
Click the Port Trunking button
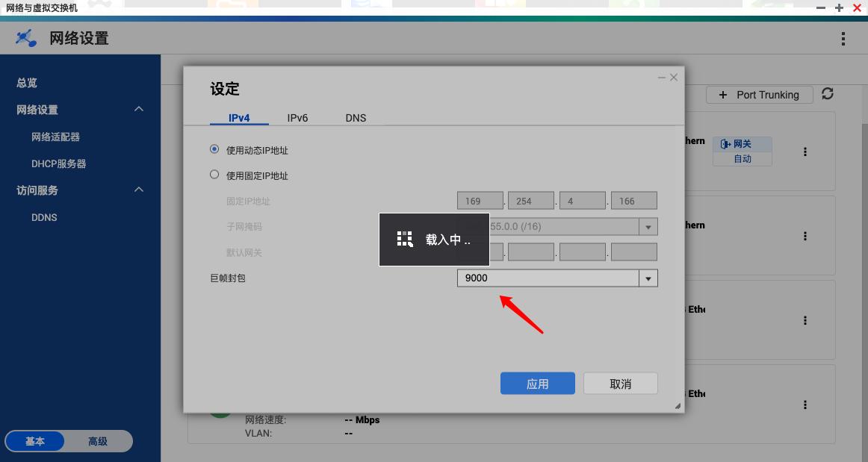pos(759,95)
